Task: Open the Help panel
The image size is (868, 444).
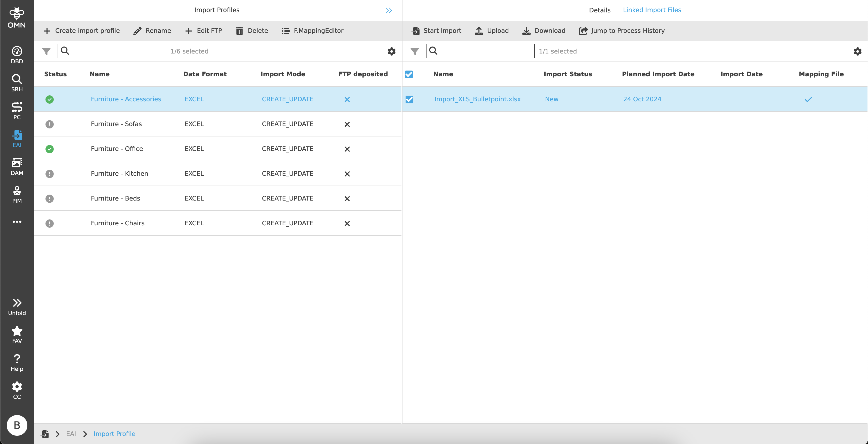Action: (17, 361)
